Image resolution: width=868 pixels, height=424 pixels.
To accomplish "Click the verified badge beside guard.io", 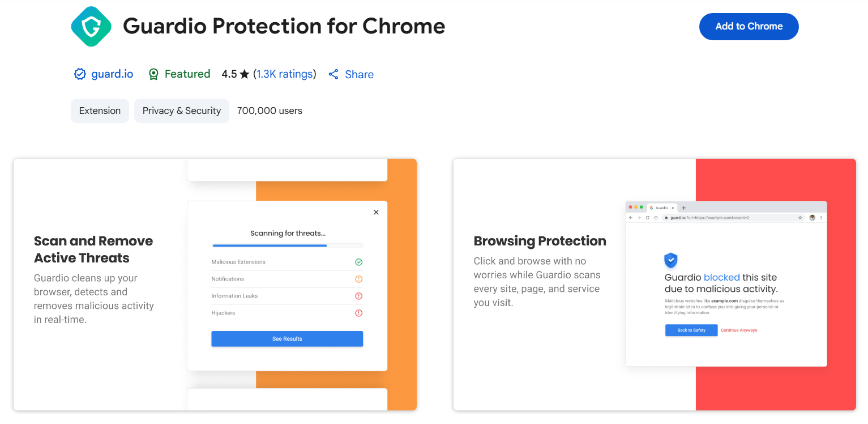I will point(80,74).
